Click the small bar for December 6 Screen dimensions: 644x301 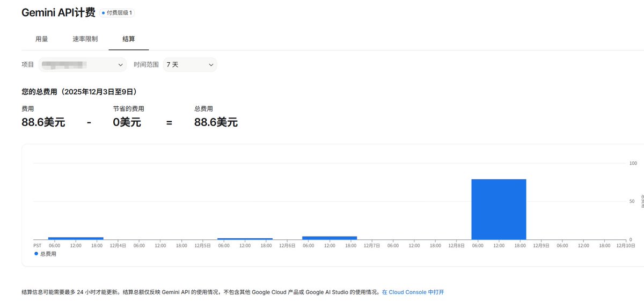click(x=330, y=238)
